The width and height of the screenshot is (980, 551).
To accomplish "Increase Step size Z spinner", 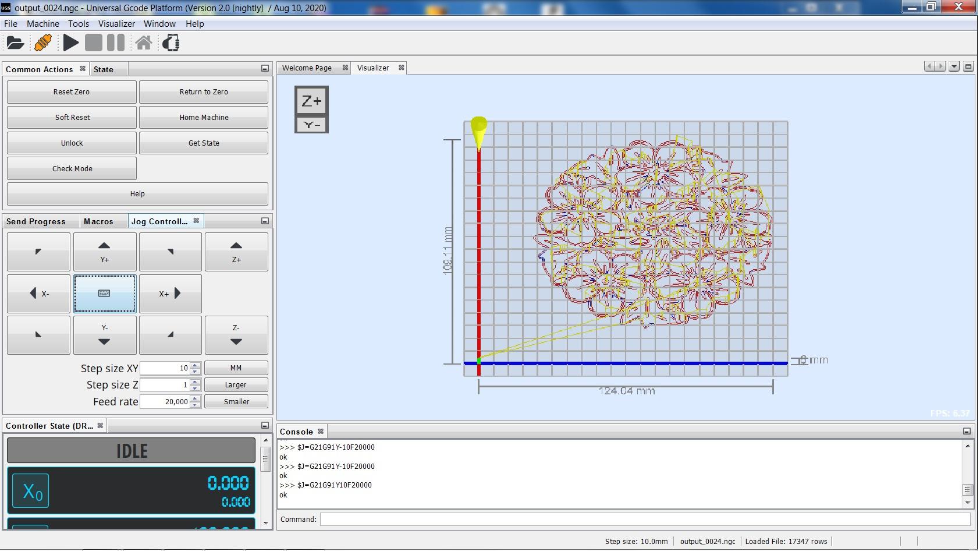I will click(x=196, y=382).
